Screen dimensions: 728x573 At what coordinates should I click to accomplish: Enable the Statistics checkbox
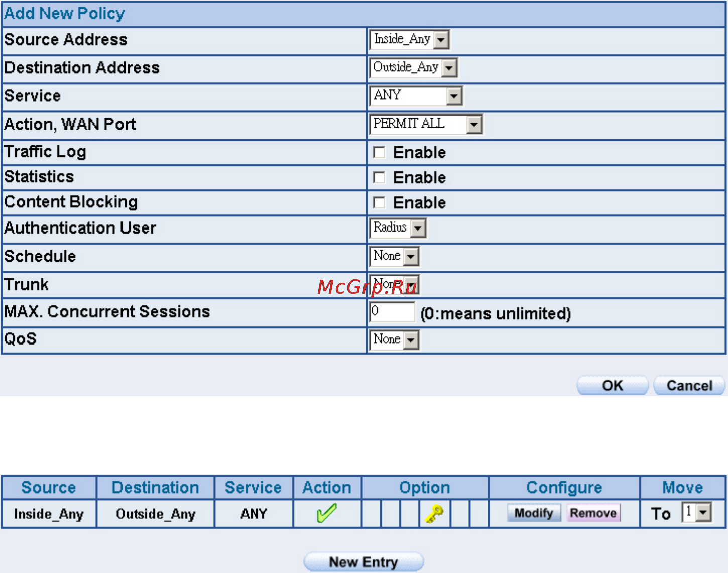pos(379,177)
